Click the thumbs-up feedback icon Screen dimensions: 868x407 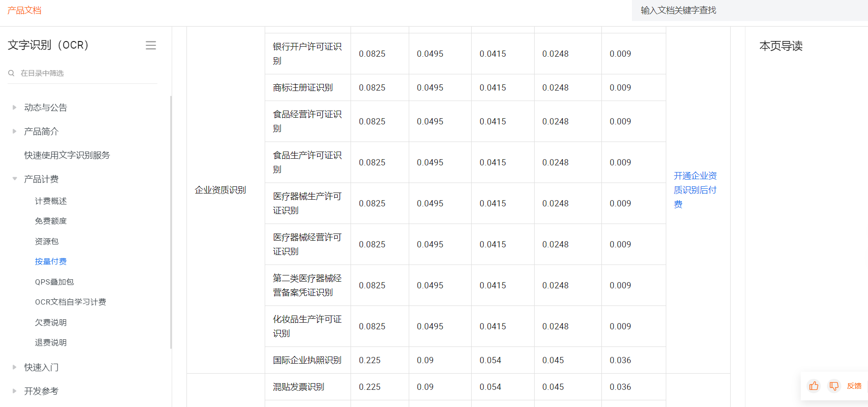814,386
